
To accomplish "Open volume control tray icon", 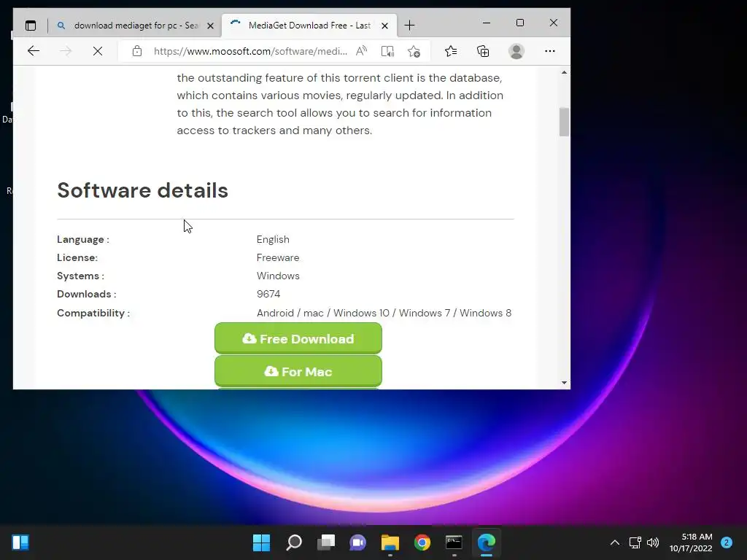I will (653, 542).
